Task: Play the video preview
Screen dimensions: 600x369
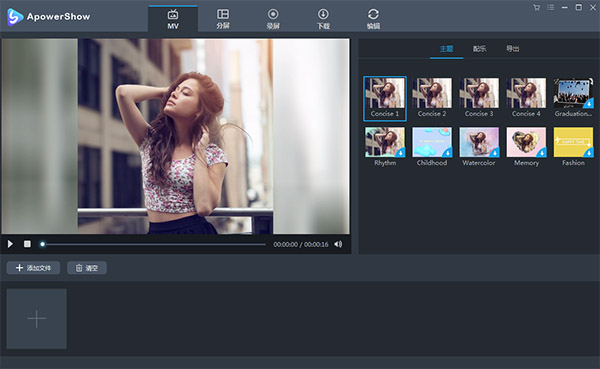Action: 10,244
